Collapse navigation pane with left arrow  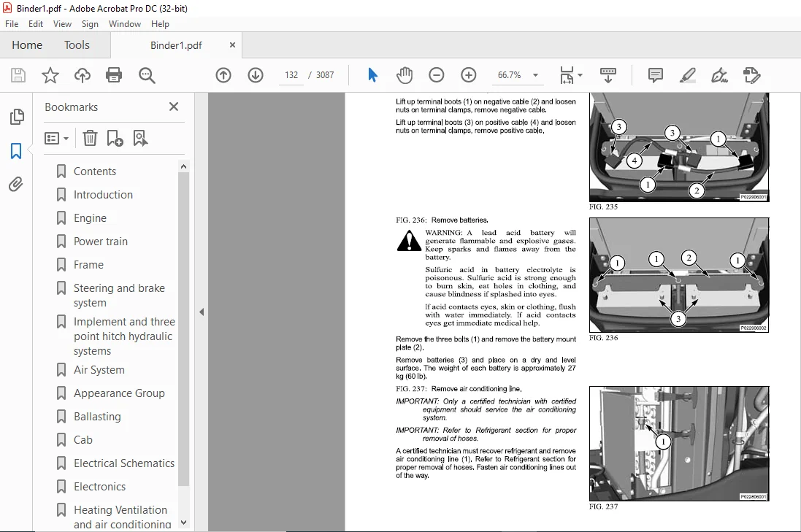coord(202,312)
